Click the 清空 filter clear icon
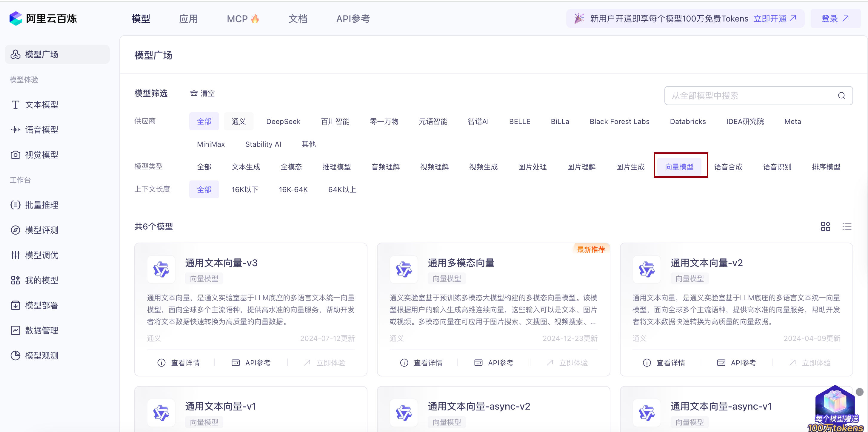Image resolution: width=868 pixels, height=432 pixels. pyautogui.click(x=194, y=93)
